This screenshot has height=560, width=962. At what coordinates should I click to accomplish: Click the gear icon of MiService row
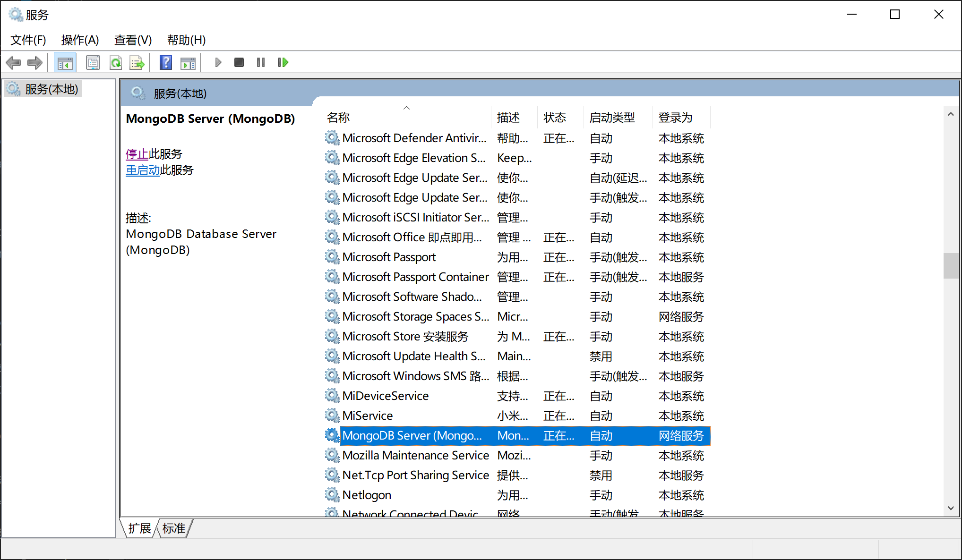[332, 415]
